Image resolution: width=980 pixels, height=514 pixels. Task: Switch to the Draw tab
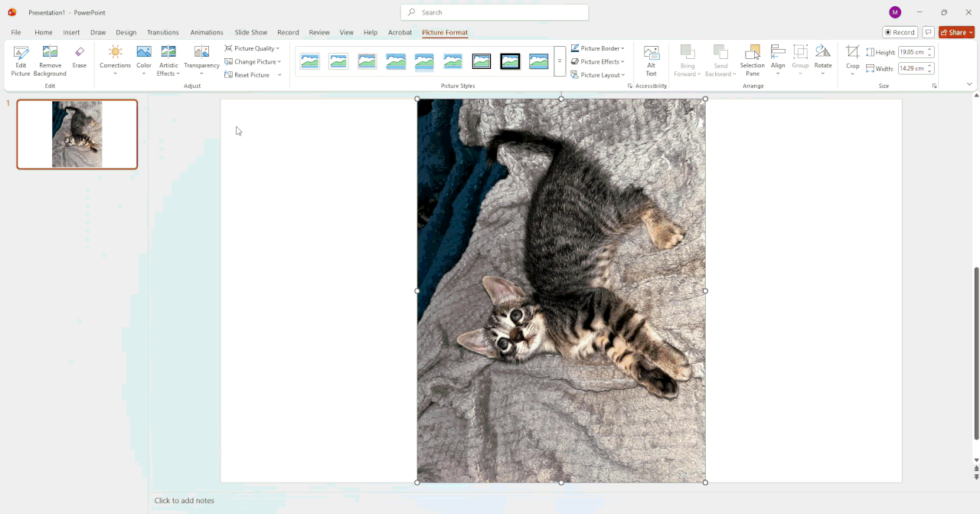click(98, 32)
